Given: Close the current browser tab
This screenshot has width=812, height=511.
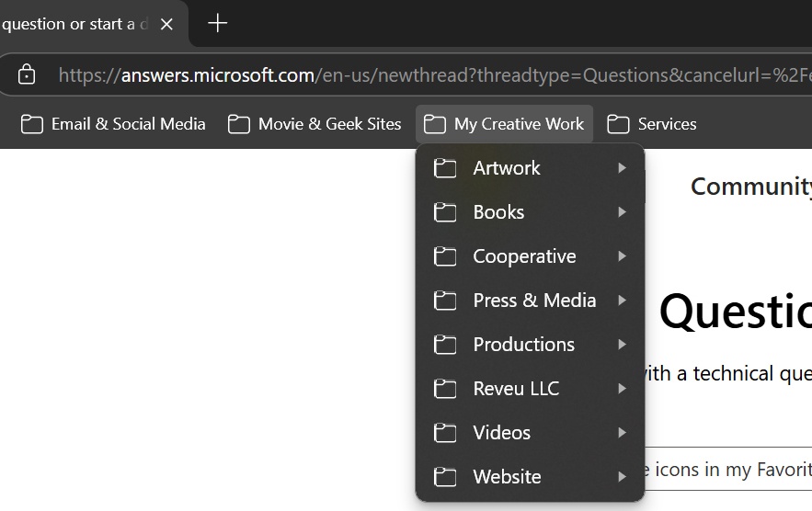Looking at the screenshot, I should tap(166, 24).
